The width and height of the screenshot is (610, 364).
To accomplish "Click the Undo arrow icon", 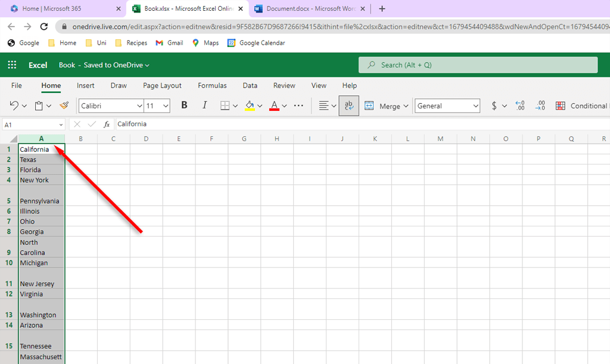I will [x=14, y=105].
